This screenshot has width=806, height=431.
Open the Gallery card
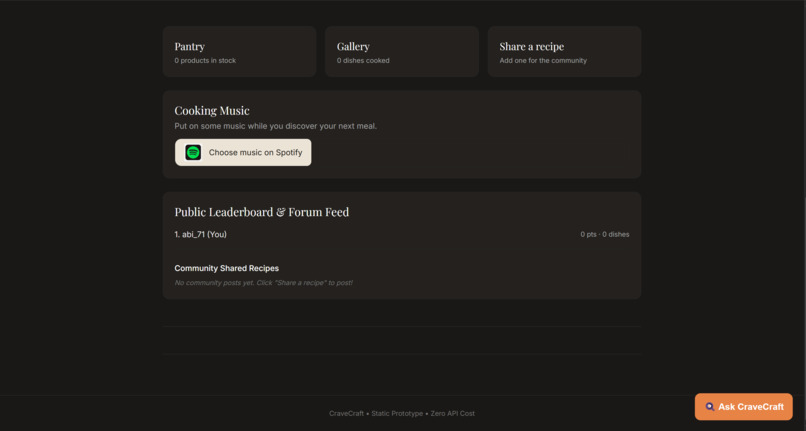click(402, 52)
